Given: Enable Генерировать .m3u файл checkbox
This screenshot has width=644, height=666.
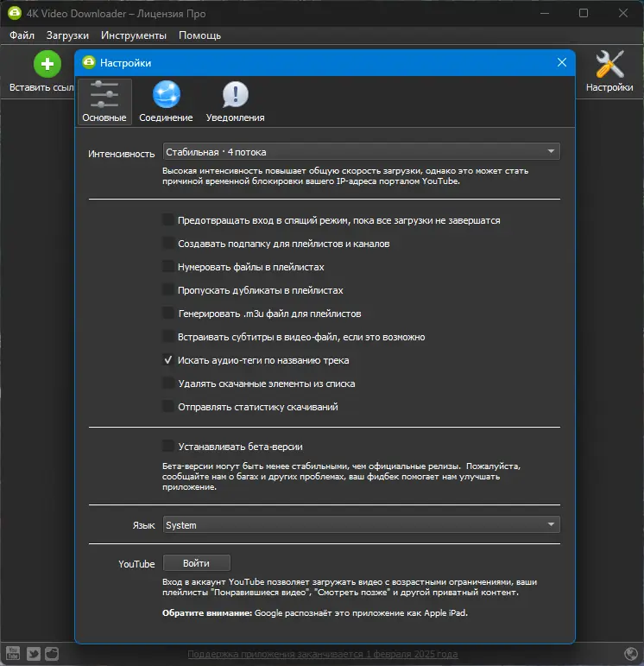Looking at the screenshot, I should pyautogui.click(x=168, y=314).
